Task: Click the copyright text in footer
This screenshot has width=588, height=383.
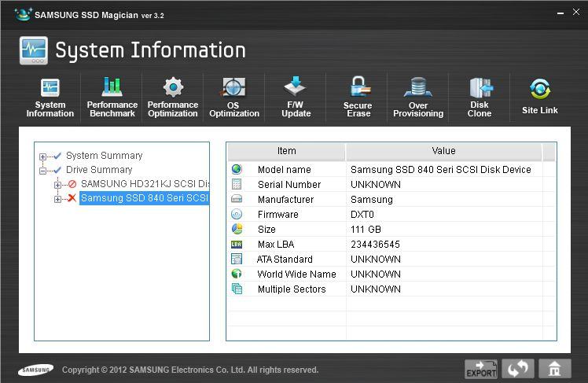Action: (x=190, y=370)
